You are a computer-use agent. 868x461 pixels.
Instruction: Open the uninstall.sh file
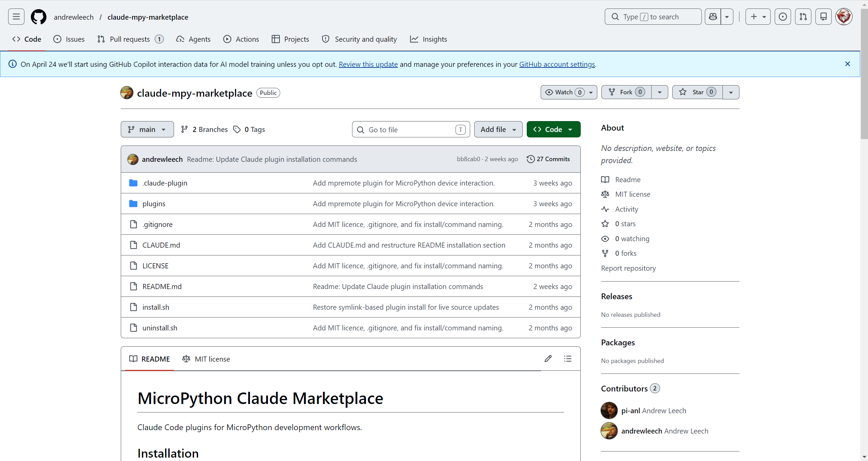coord(160,328)
